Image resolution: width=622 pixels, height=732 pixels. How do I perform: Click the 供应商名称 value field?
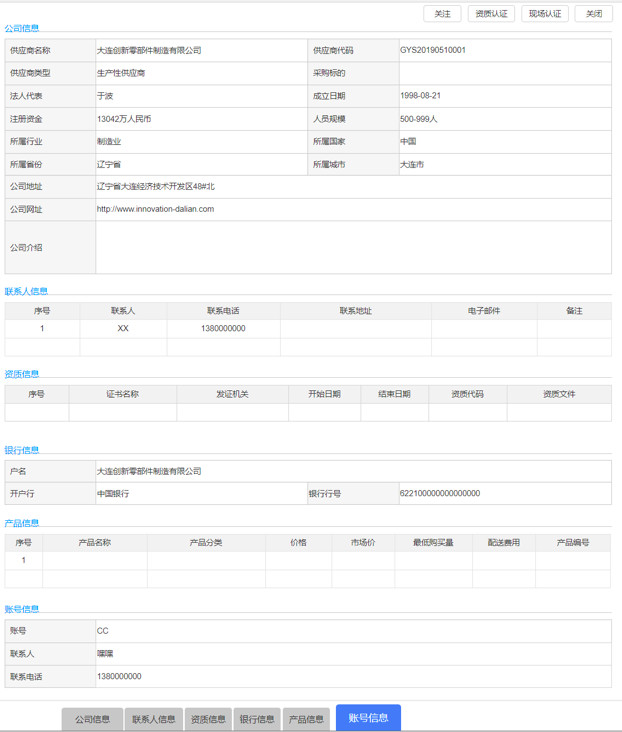coord(200,50)
